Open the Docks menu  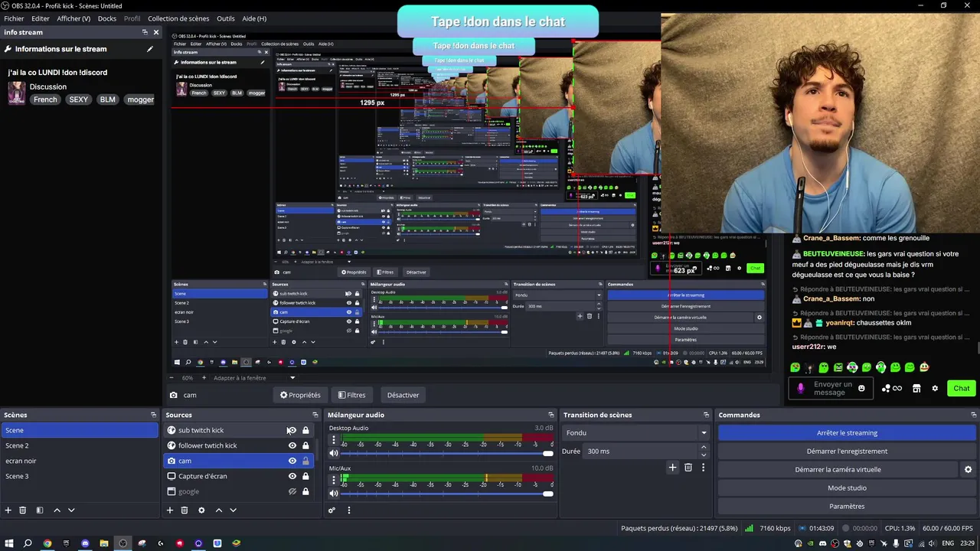tap(107, 18)
